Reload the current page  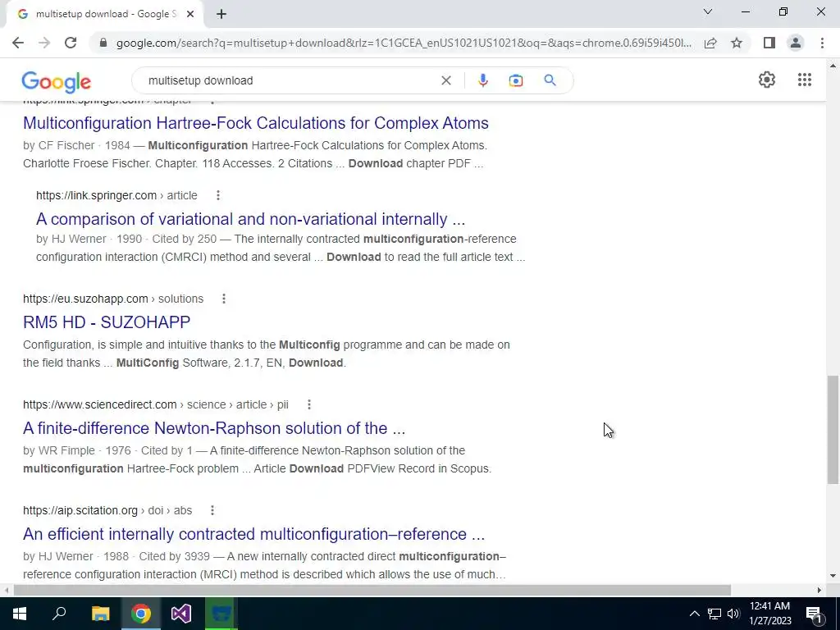click(x=71, y=43)
